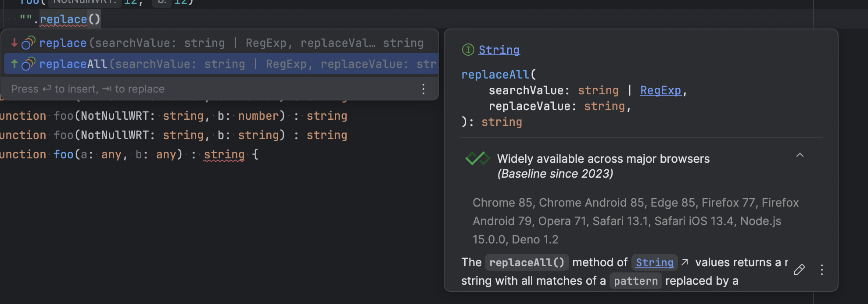Screen dimensions: 868x304
Task: Click the Widely available across major browsers heading
Action: 603,159
